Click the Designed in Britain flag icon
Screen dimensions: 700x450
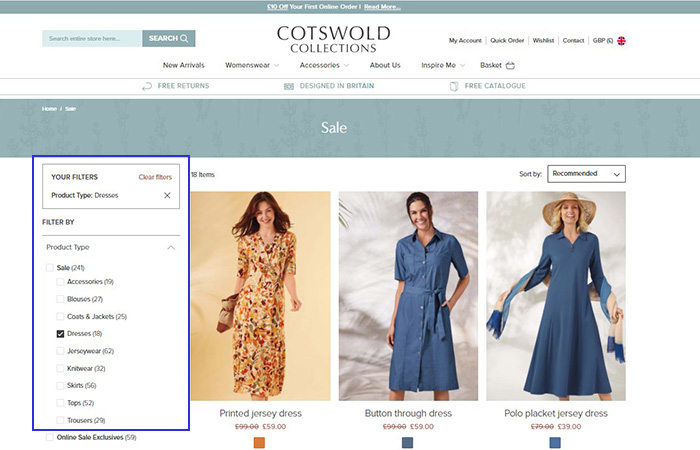(289, 86)
